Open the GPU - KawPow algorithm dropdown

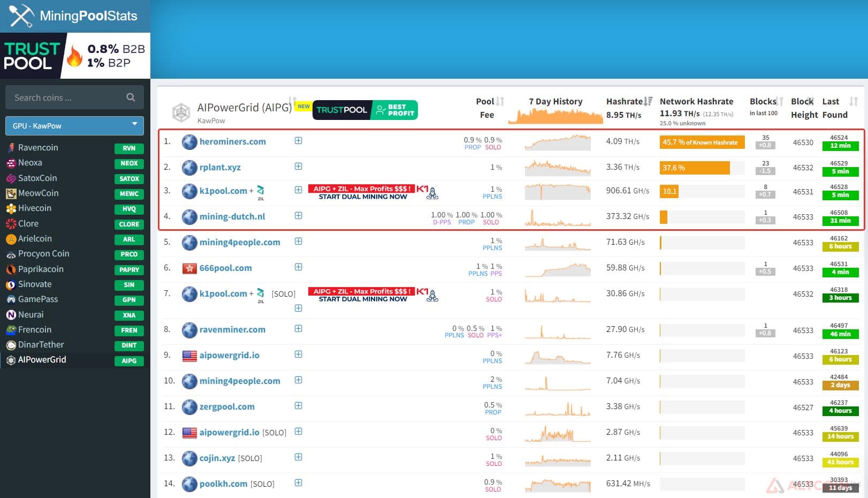[x=74, y=126]
